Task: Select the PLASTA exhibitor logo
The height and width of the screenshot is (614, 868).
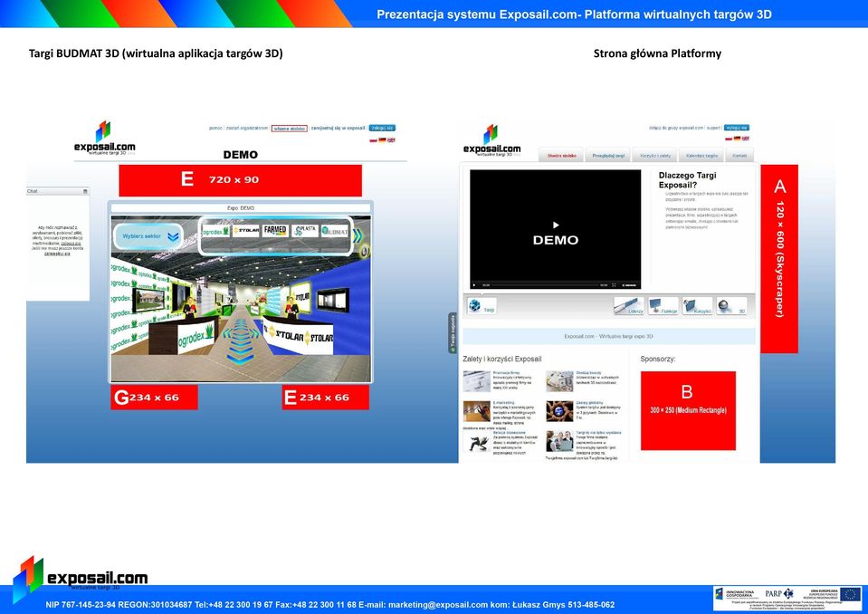Action: [305, 230]
